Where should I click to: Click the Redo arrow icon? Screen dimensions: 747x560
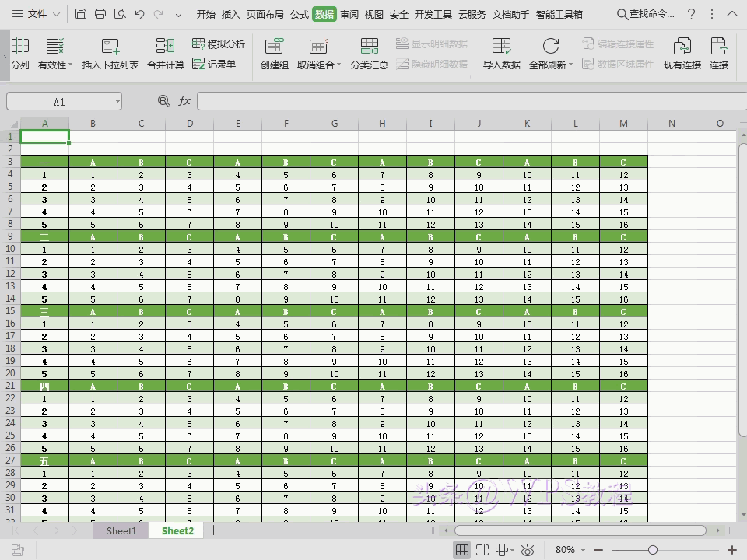159,14
